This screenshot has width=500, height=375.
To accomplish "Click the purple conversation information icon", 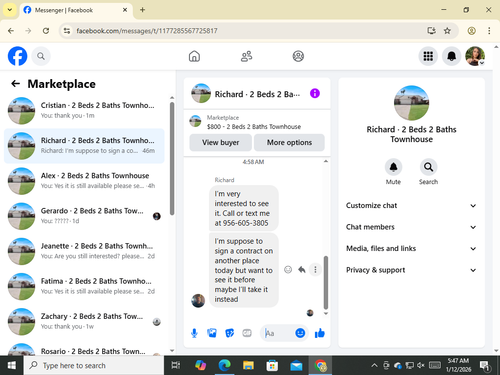I will [x=315, y=93].
